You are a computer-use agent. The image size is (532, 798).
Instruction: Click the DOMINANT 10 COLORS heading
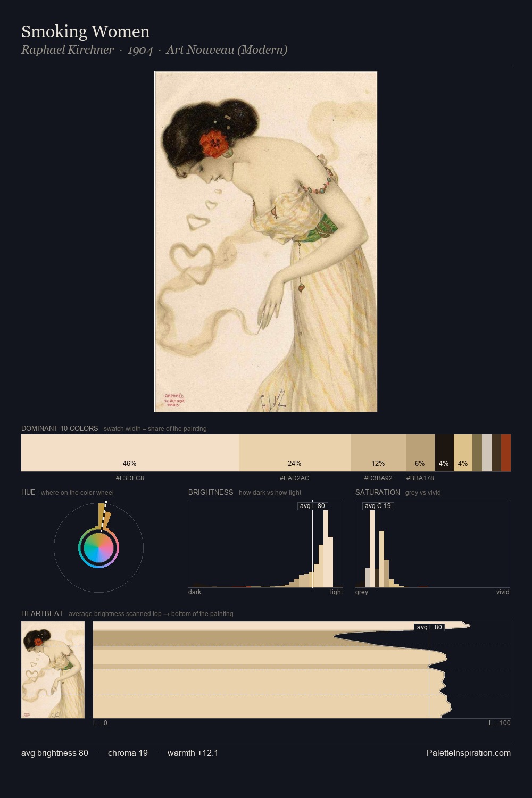pyautogui.click(x=60, y=428)
